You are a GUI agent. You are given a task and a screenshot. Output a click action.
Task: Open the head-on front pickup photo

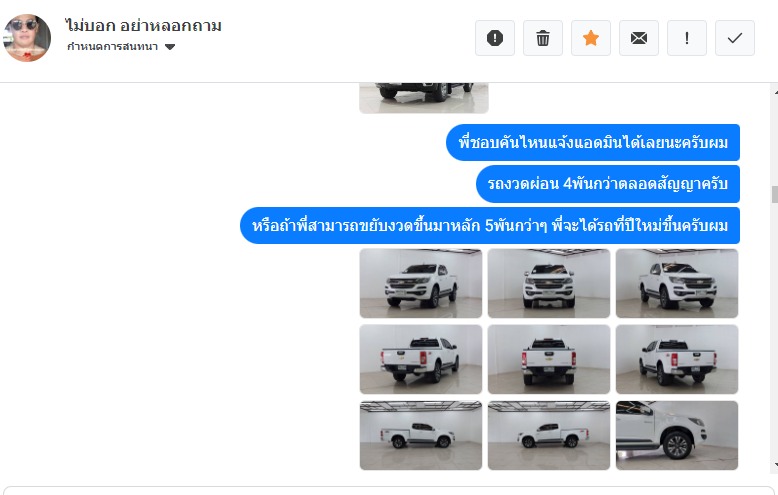coord(549,283)
